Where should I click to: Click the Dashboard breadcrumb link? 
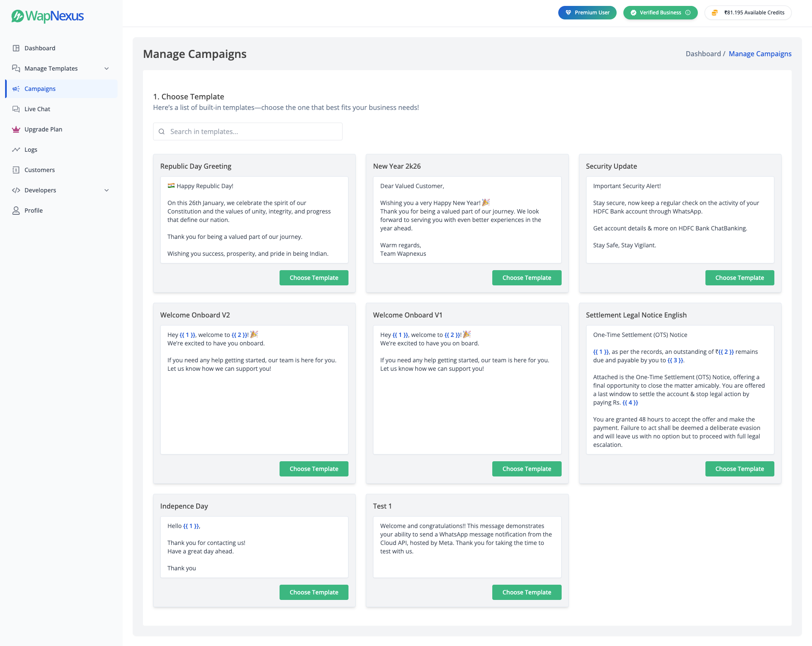(703, 54)
